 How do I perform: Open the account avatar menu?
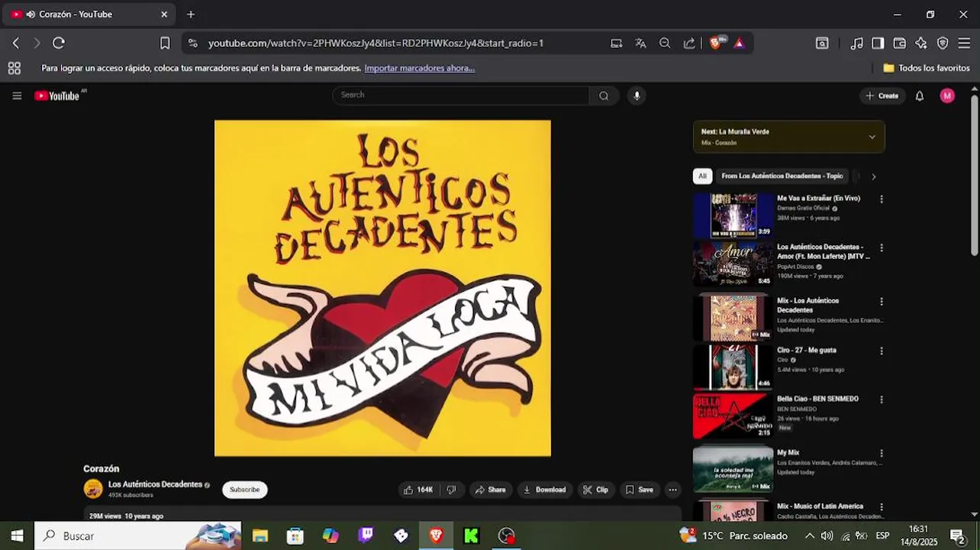[x=947, y=95]
